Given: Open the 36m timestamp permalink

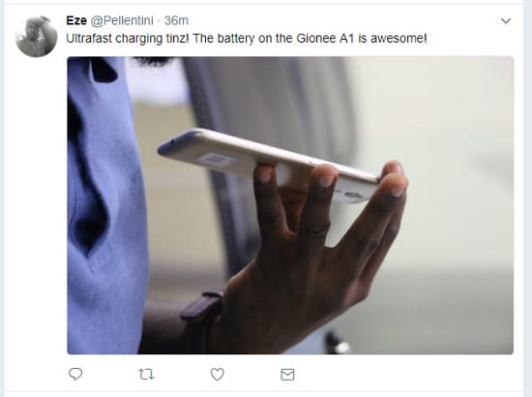Looking at the screenshot, I should (176, 20).
